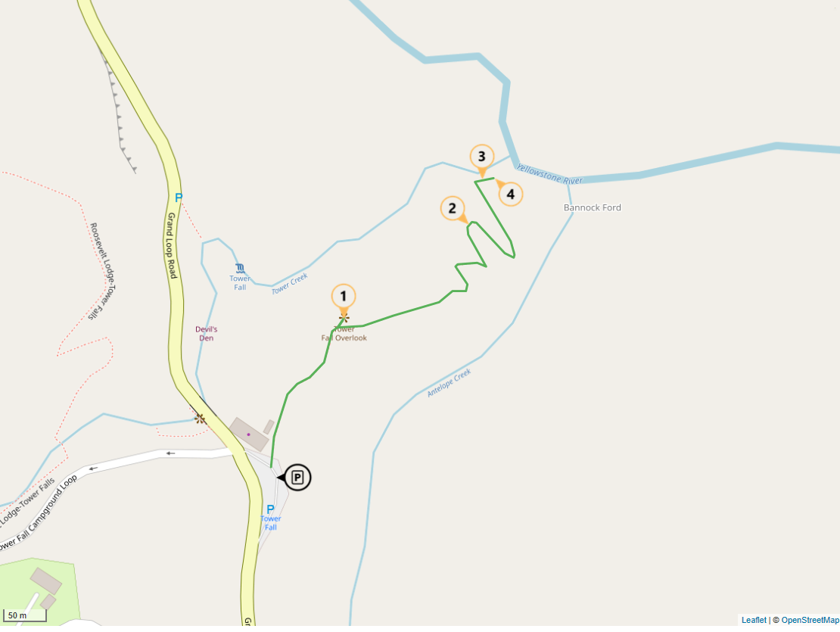Open the OpenStreetMap copyright link
Viewport: 840px width, 632px height.
click(x=810, y=620)
